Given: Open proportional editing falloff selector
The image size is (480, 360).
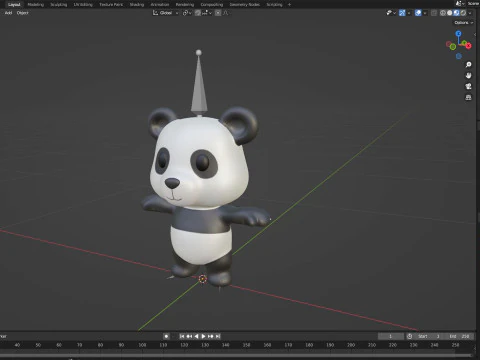Looking at the screenshot, I should point(226,13).
